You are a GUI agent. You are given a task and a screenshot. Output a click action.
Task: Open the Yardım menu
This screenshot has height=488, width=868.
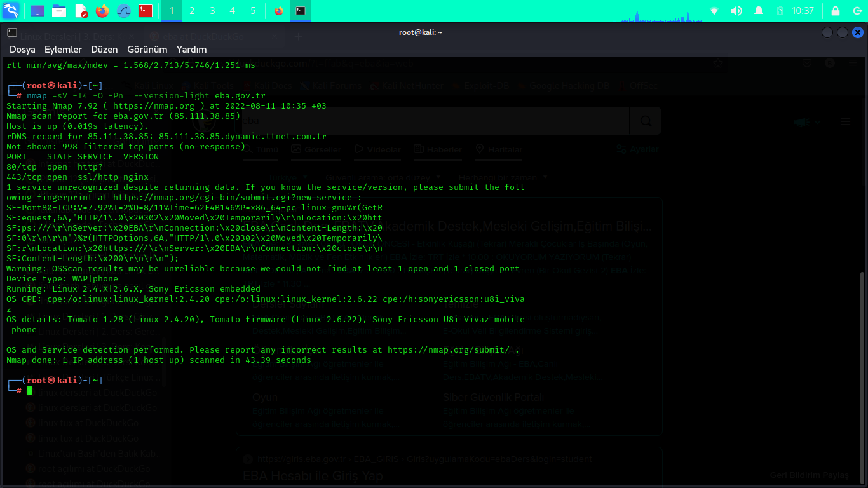tap(191, 50)
